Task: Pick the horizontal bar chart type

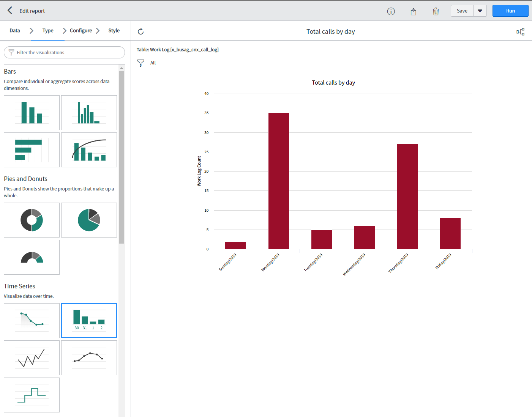Action: [x=32, y=150]
